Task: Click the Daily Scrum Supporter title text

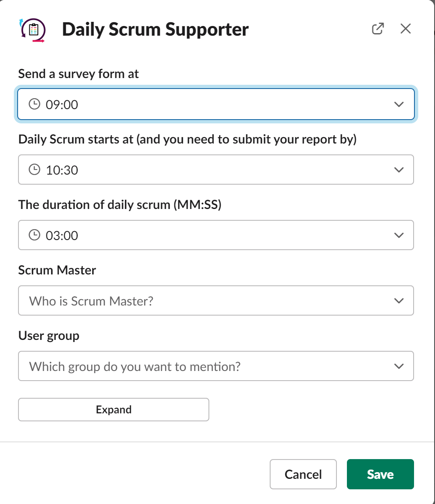Action: pos(155,30)
